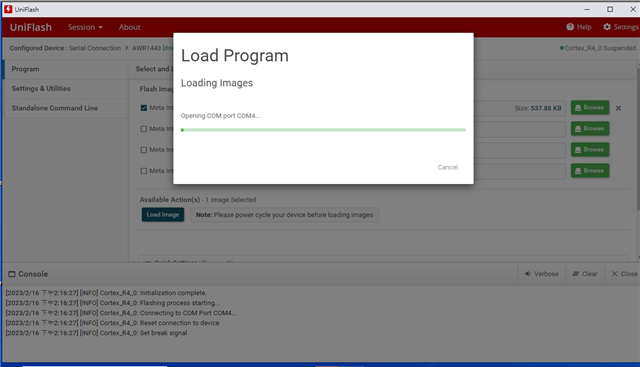Select Standalone Command Line sidebar tab
The image size is (640, 367).
click(66, 108)
